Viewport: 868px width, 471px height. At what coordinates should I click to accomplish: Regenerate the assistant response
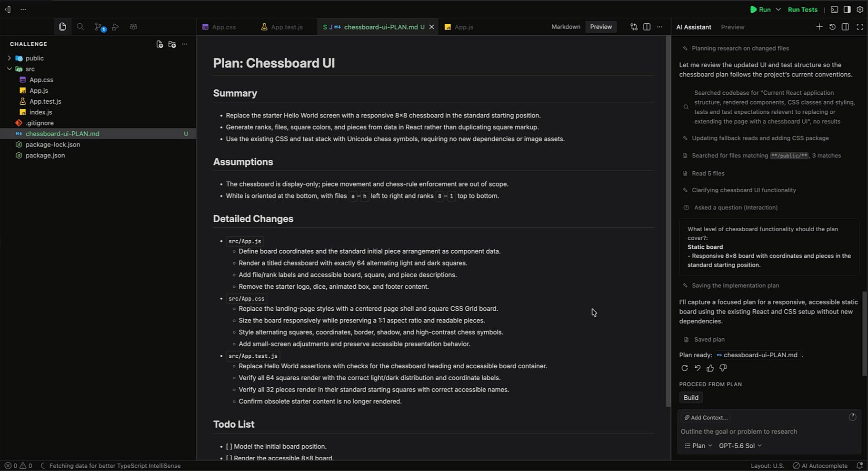pyautogui.click(x=685, y=368)
